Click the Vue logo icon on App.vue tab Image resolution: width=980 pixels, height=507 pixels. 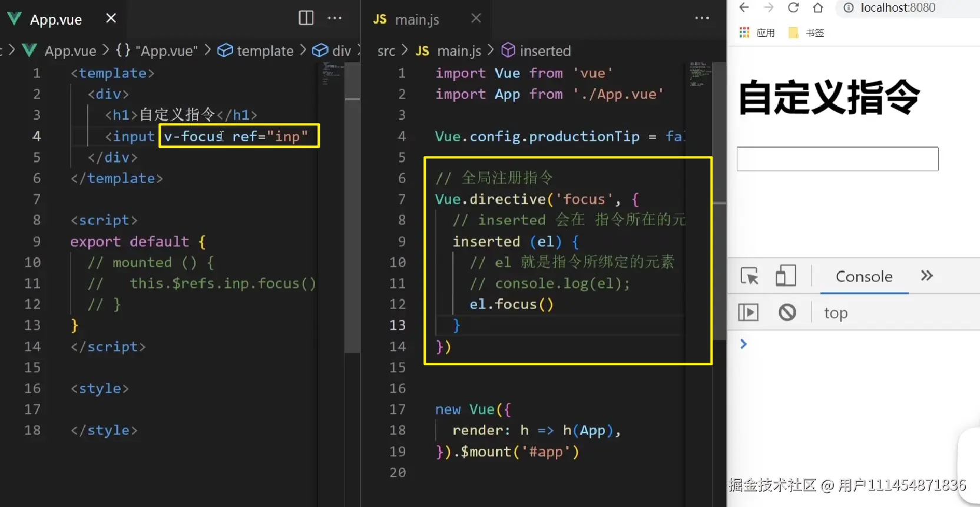click(x=14, y=19)
